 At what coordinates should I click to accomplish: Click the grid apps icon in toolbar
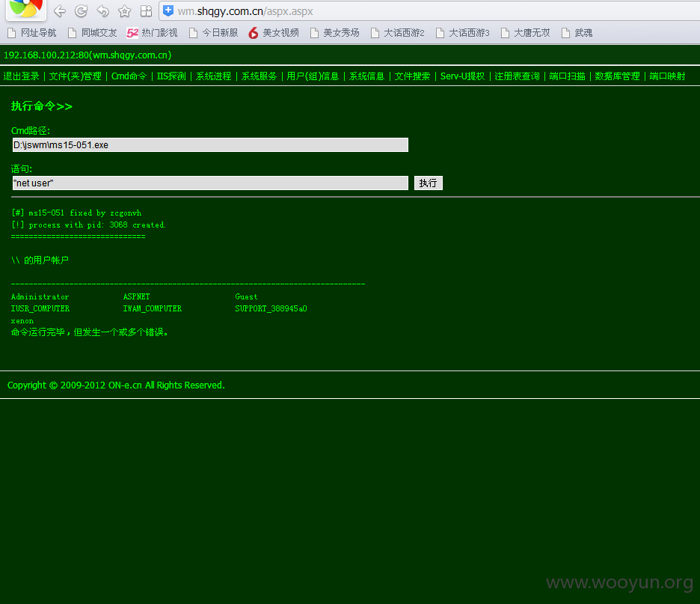coord(146,11)
